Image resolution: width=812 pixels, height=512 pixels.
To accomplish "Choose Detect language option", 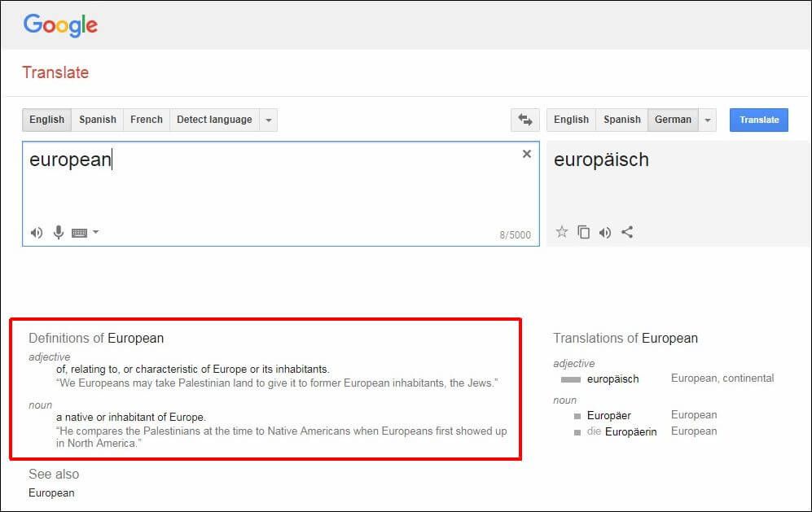I will pyautogui.click(x=214, y=120).
